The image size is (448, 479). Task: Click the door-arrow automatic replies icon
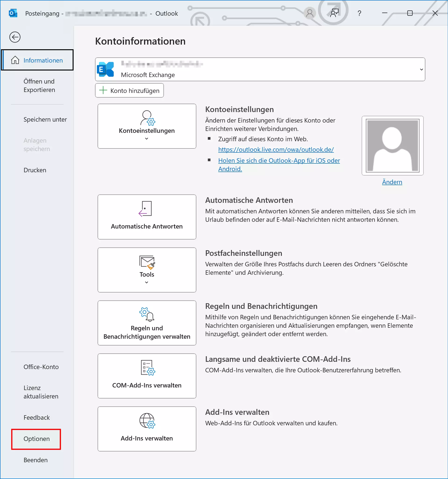pyautogui.click(x=145, y=209)
